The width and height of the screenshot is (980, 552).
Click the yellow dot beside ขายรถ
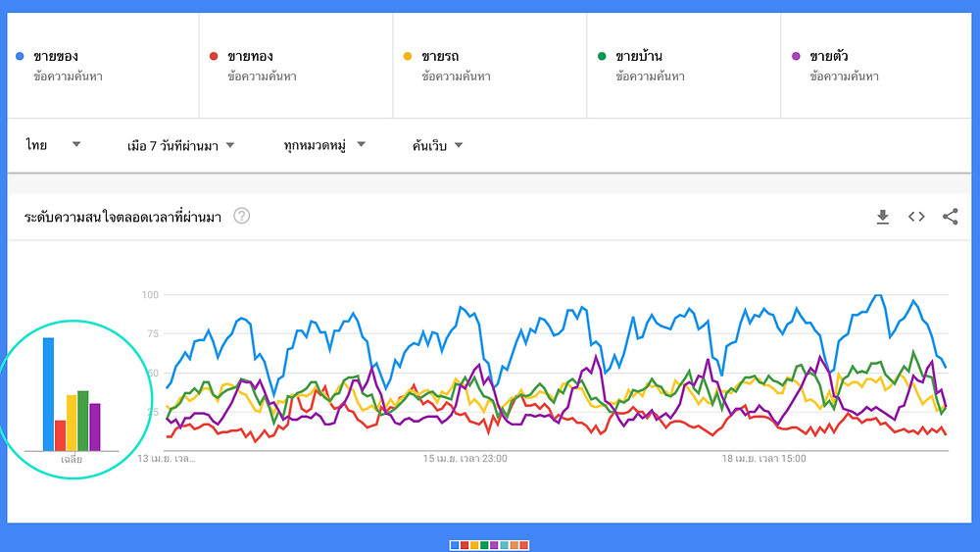408,57
